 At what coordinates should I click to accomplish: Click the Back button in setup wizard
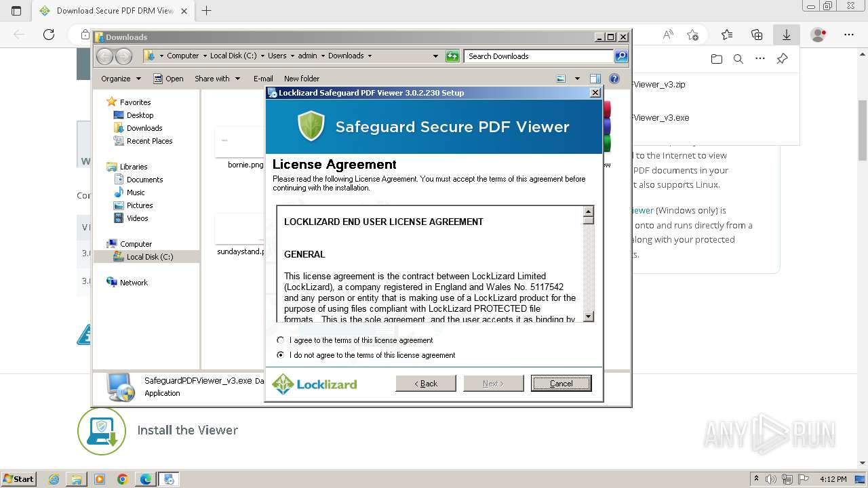pyautogui.click(x=426, y=384)
